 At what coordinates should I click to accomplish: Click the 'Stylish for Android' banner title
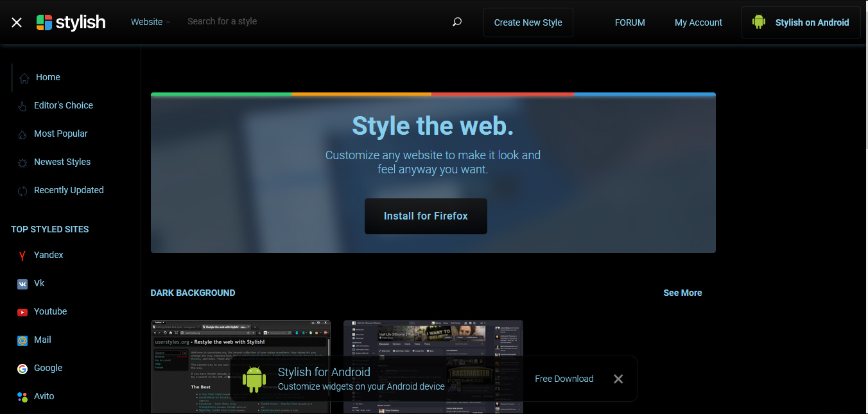pyautogui.click(x=324, y=372)
